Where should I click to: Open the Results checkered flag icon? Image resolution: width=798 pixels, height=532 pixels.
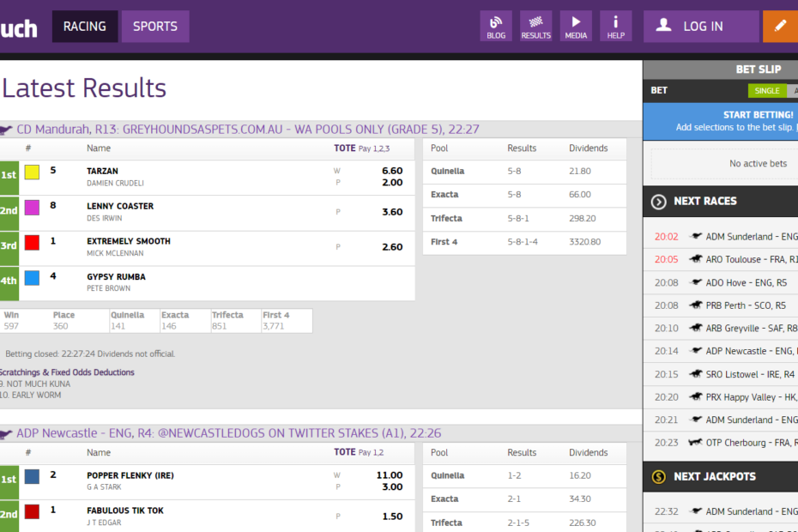click(536, 27)
